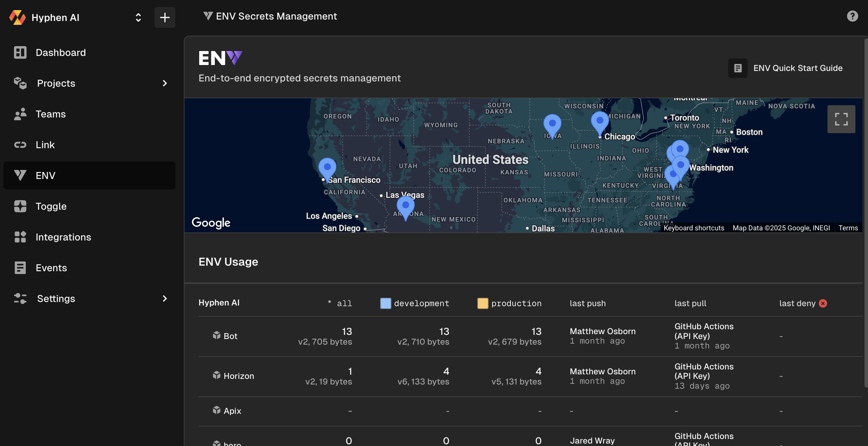Screen dimensions: 868x446
Task: Click the Settings sliders icon
Action: point(20,298)
